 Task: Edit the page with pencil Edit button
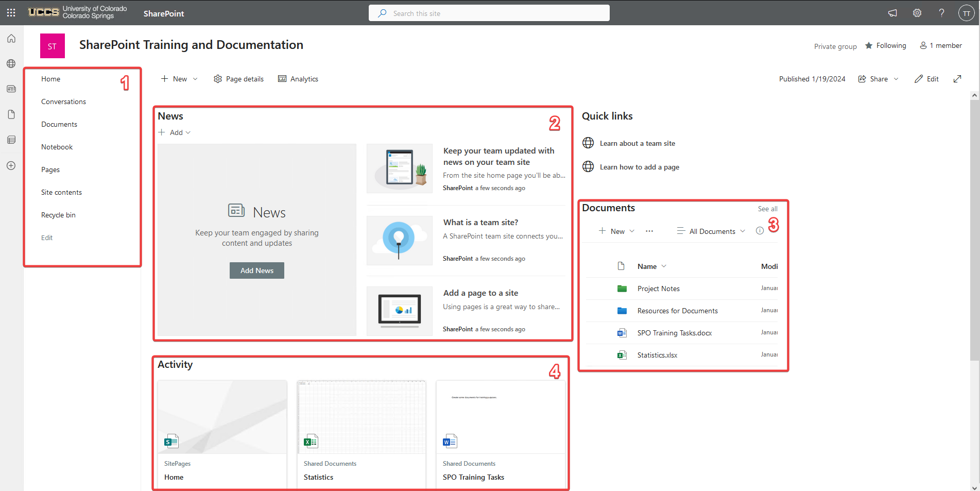pyautogui.click(x=926, y=79)
